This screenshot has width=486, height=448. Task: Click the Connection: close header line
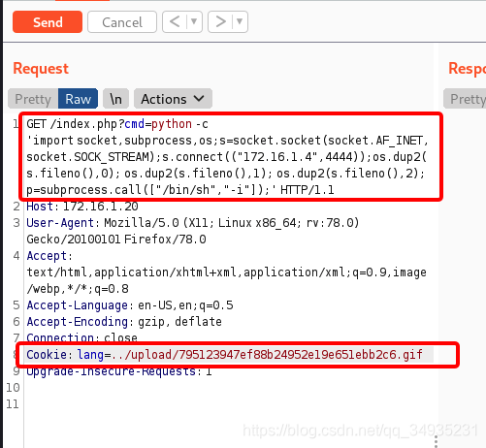click(81, 338)
